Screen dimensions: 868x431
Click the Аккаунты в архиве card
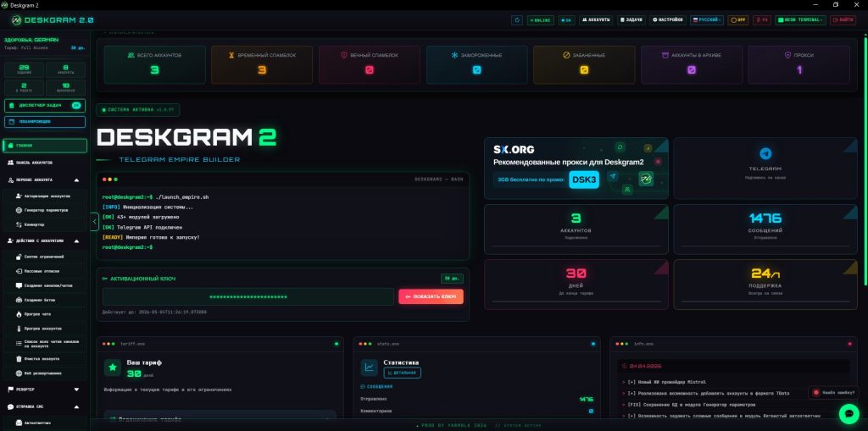[692, 64]
